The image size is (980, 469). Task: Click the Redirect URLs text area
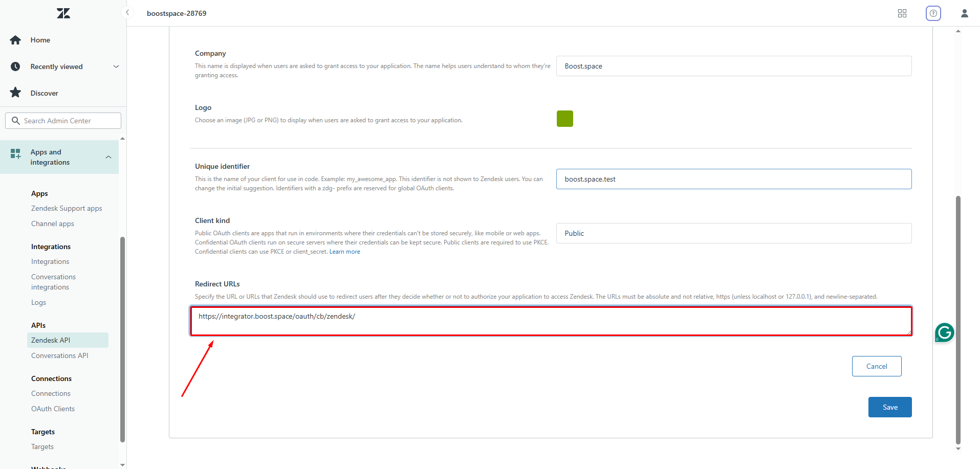tap(551, 321)
